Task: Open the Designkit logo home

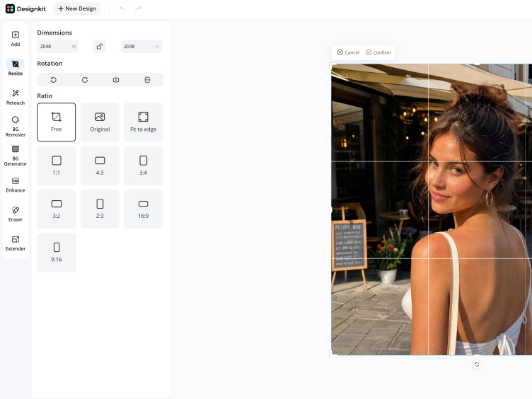Action: click(x=25, y=8)
